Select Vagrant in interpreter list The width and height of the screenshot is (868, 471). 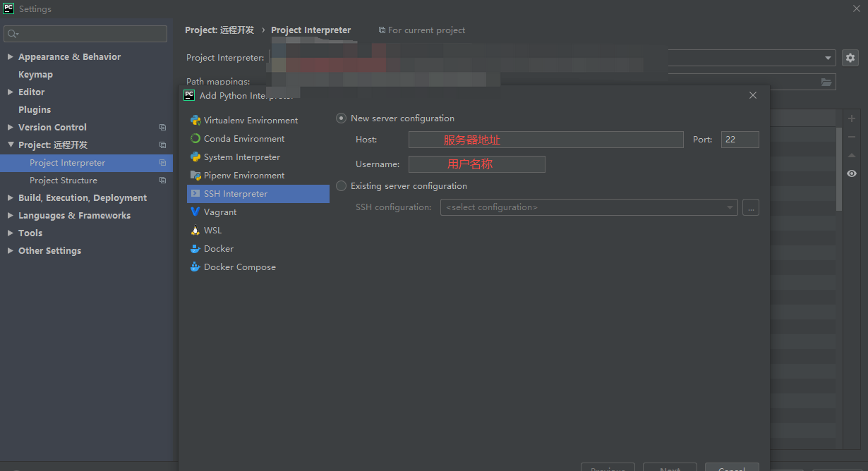pos(258,212)
